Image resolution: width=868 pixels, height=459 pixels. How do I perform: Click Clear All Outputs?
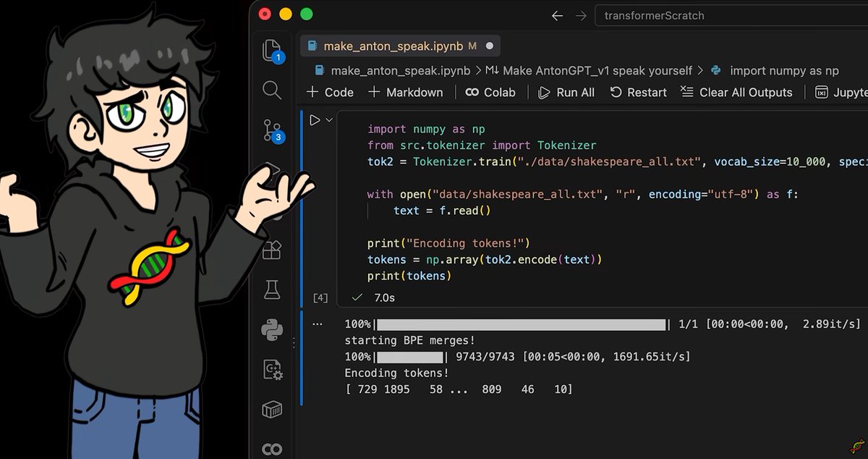[x=736, y=92]
